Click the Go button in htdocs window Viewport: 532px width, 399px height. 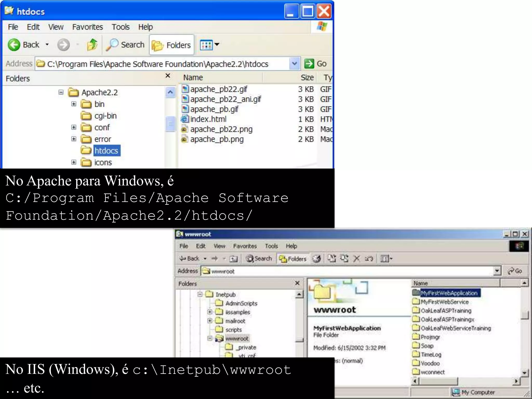point(315,64)
